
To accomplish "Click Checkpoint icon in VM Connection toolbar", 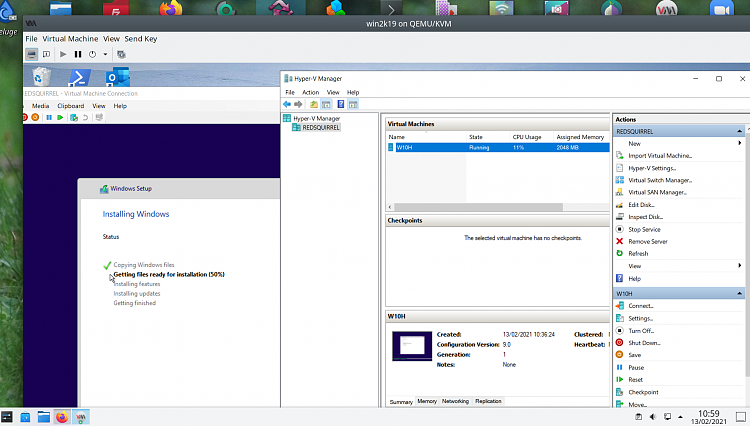I will (x=74, y=118).
